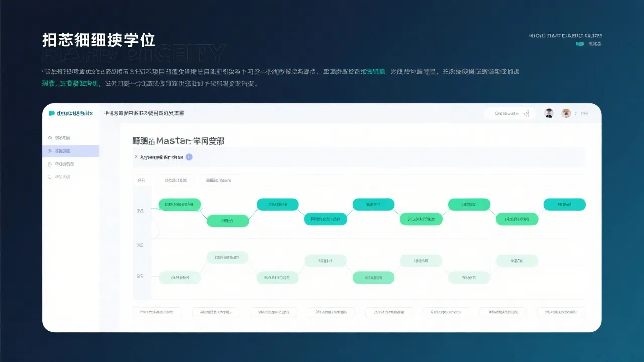
Task: Click the only solid green node in lower flow
Action: [x=373, y=277]
